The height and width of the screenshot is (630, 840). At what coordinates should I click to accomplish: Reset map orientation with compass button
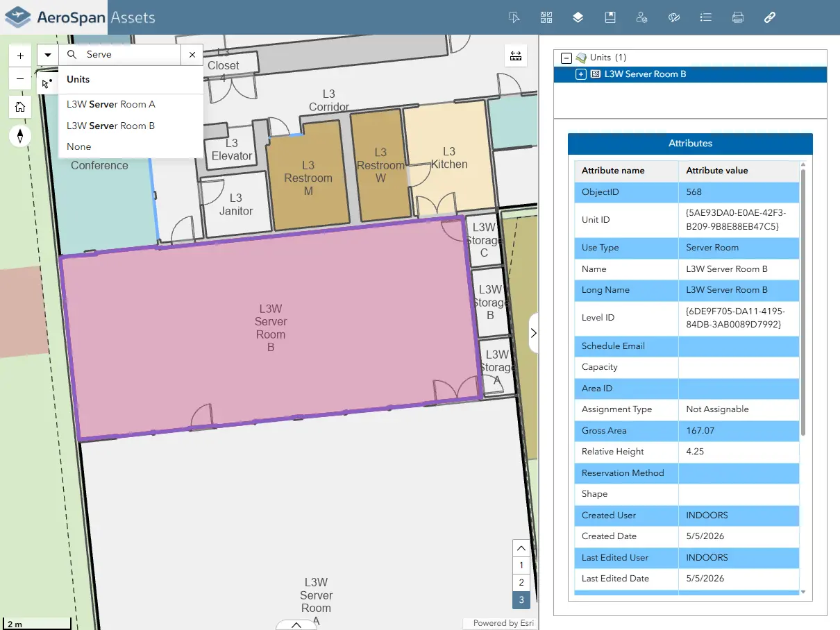pos(20,135)
